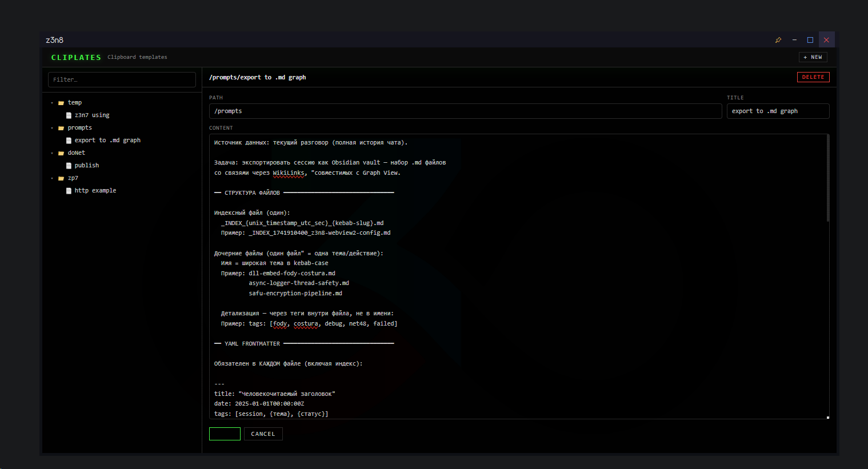
Task: Click the content area vertical scrollbar
Action: [827, 178]
